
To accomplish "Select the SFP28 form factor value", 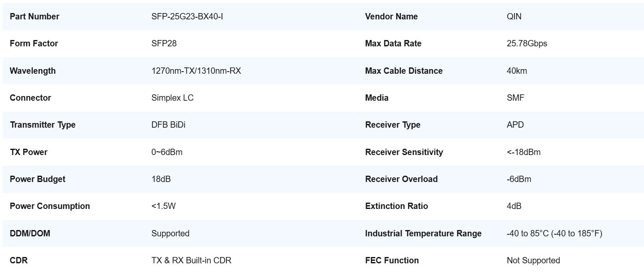I will pyautogui.click(x=164, y=43).
